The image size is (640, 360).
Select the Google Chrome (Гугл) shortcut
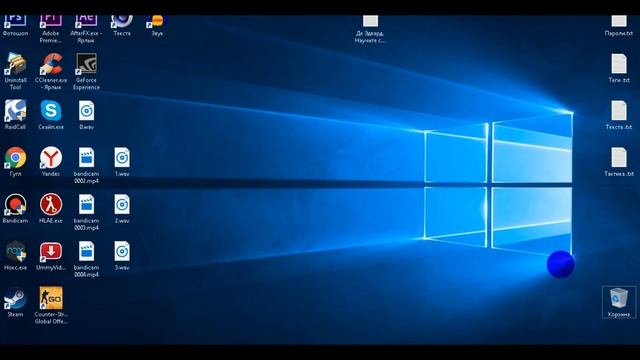16,161
